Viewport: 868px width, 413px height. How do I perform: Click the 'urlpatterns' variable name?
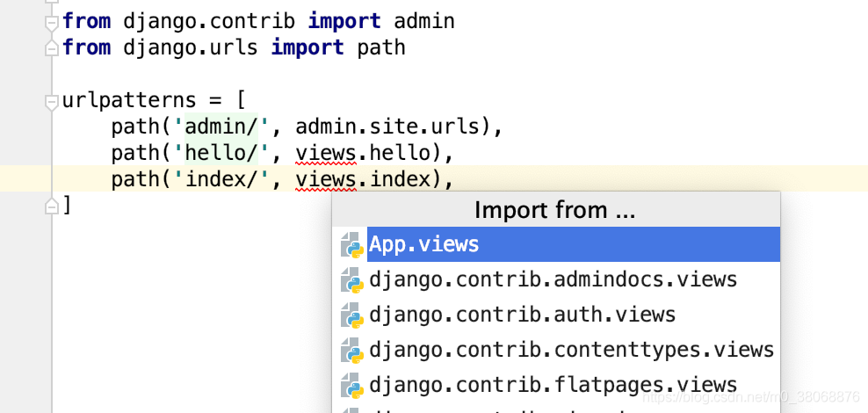[129, 101]
